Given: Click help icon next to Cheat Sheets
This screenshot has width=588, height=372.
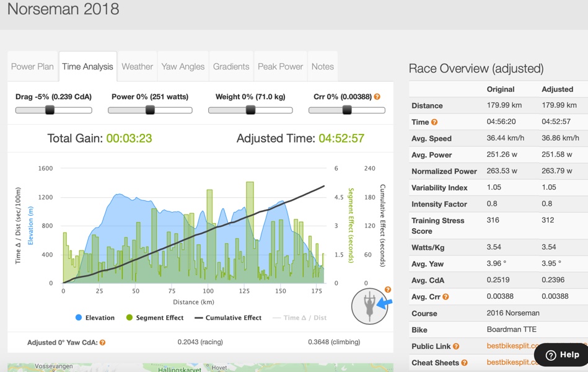Looking at the screenshot, I should pos(464,363).
